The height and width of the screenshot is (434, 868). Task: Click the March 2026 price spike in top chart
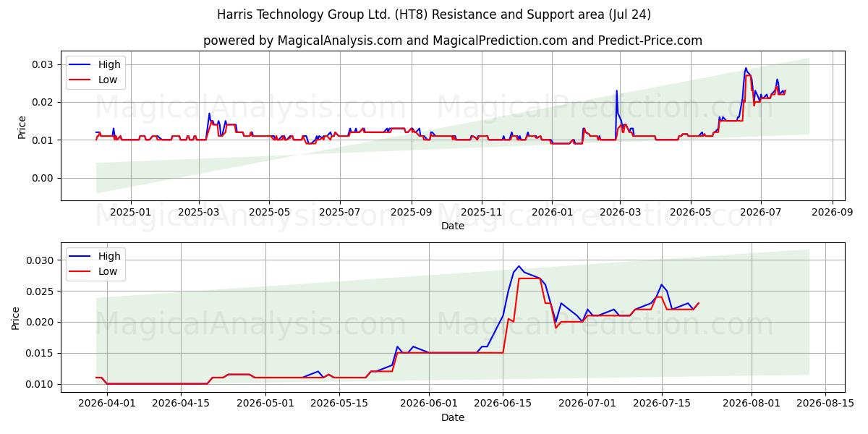tap(617, 91)
